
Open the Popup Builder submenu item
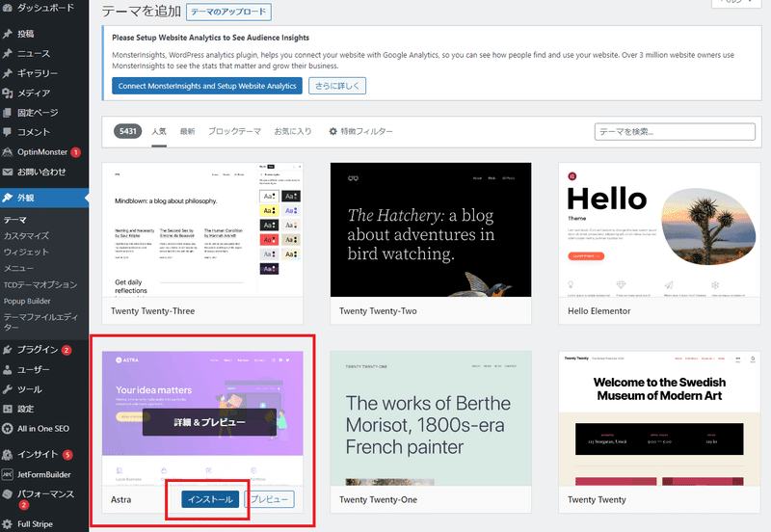click(x=27, y=301)
